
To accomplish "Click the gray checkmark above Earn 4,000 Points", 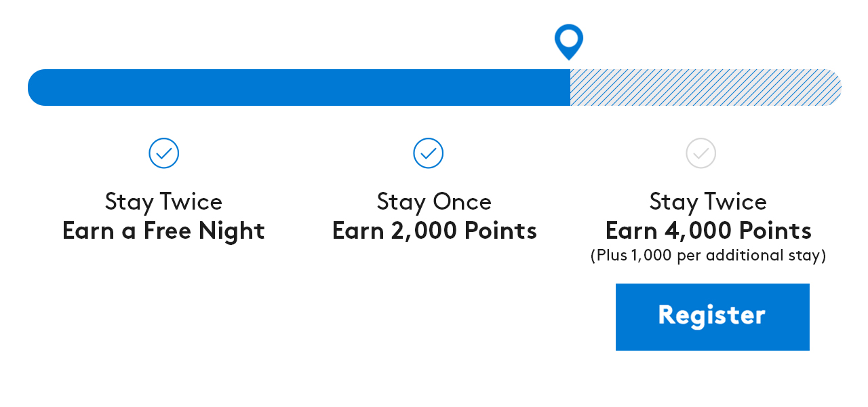I will point(701,153).
